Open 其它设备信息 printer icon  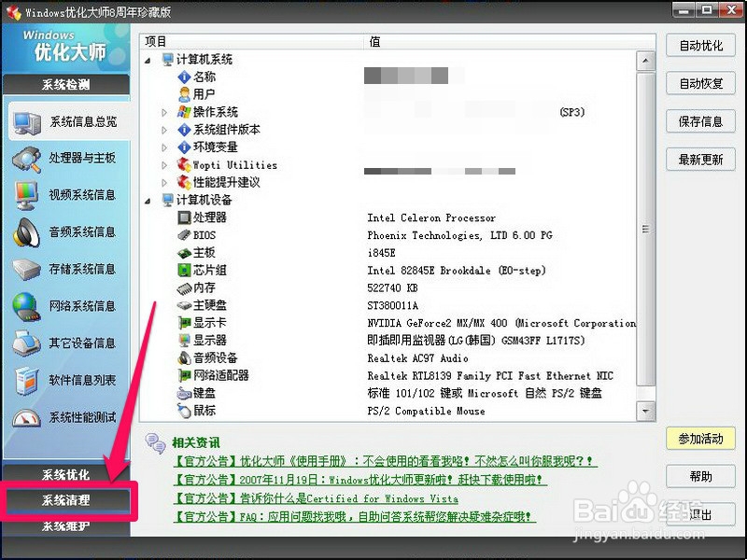(x=27, y=343)
